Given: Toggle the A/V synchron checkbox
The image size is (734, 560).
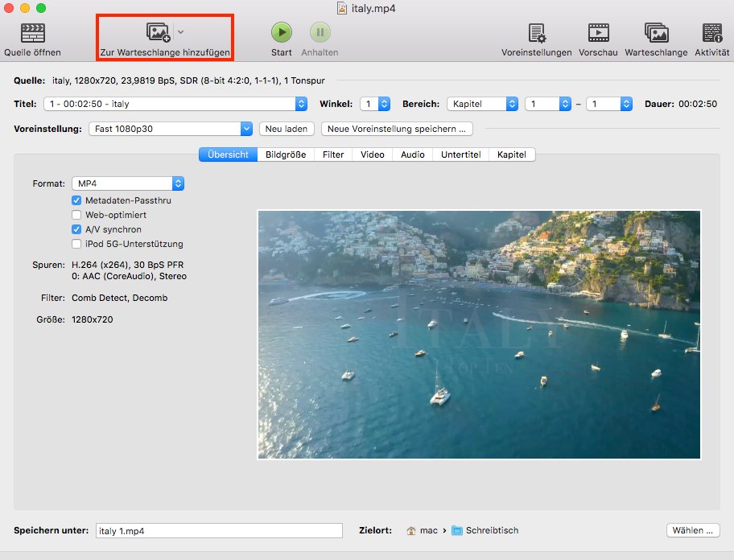Looking at the screenshot, I should (76, 229).
